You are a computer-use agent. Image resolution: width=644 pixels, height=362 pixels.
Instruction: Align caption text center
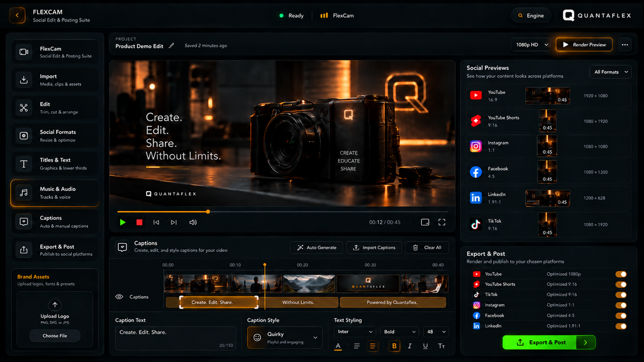point(372,346)
